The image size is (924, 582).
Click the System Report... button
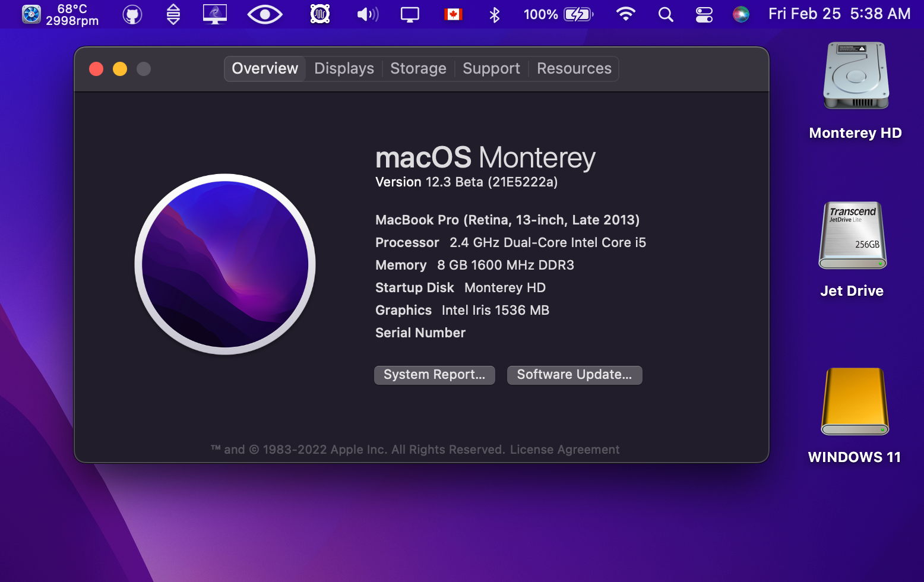tap(435, 375)
